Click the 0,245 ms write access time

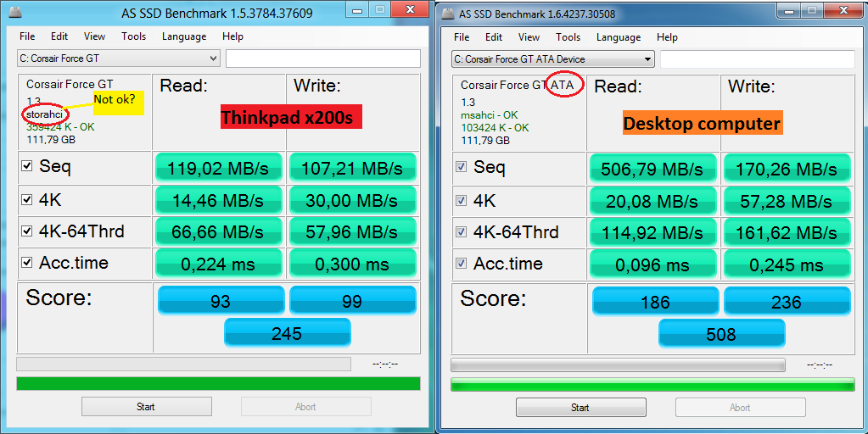click(x=786, y=264)
